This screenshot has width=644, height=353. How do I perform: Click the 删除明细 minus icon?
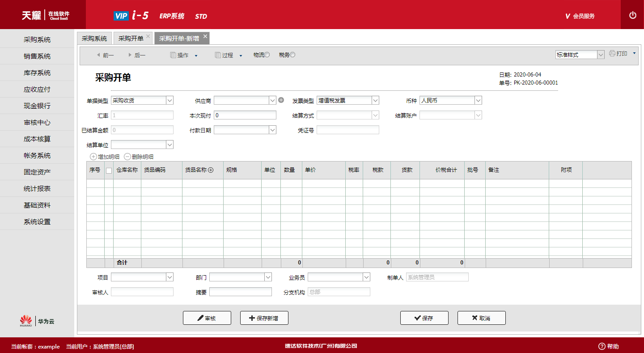click(127, 157)
